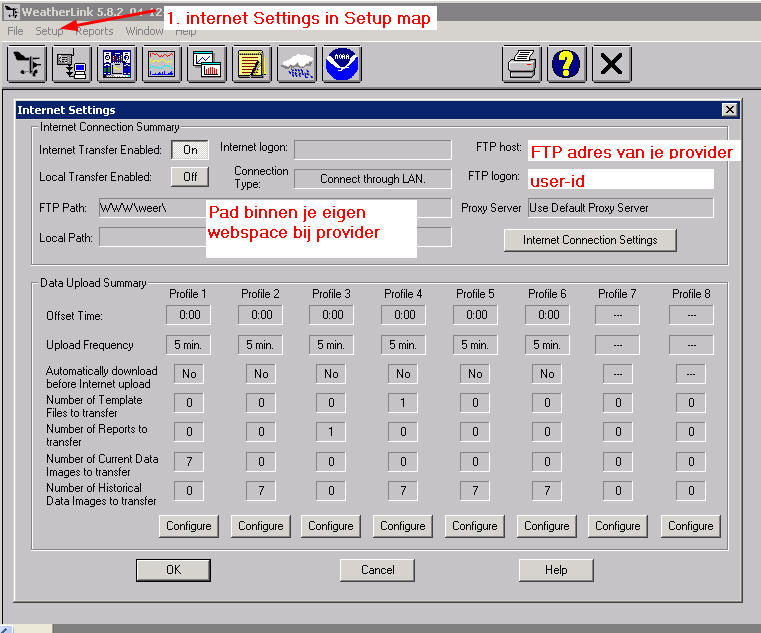Toggle Internet Transfer Enabled On button
The width and height of the screenshot is (761, 633).
click(x=190, y=150)
